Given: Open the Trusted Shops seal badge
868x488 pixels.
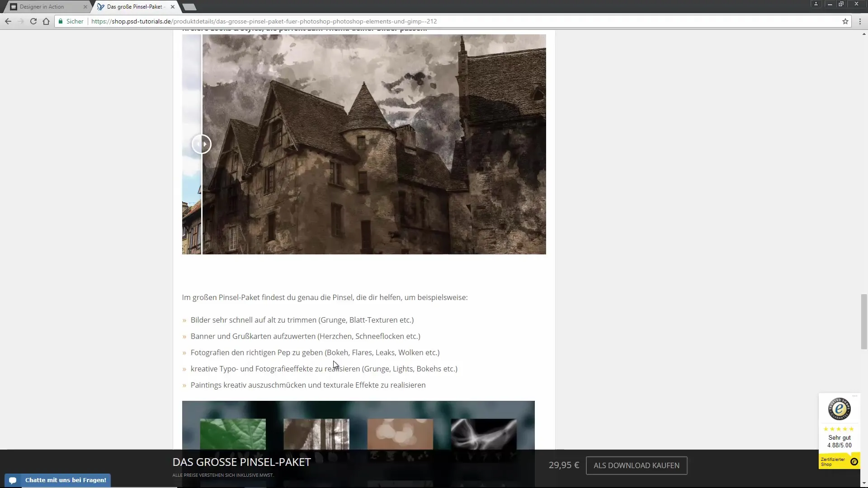Looking at the screenshot, I should click(840, 409).
